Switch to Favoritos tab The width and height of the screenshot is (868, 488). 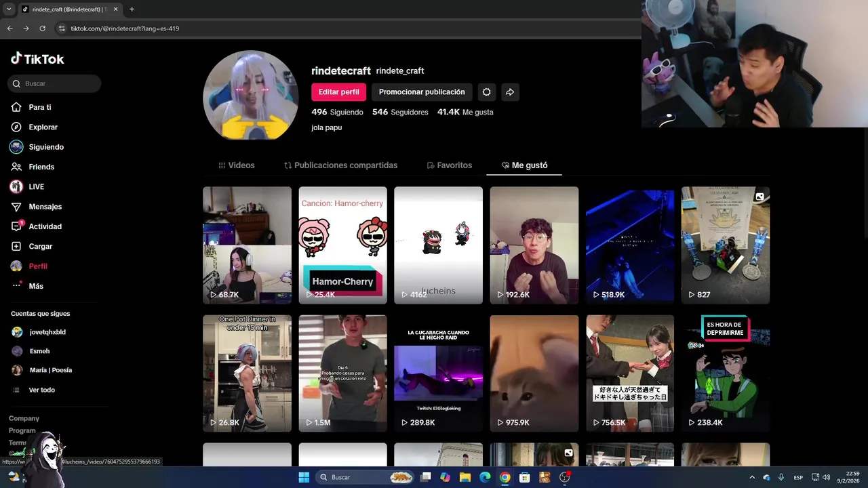(x=449, y=165)
